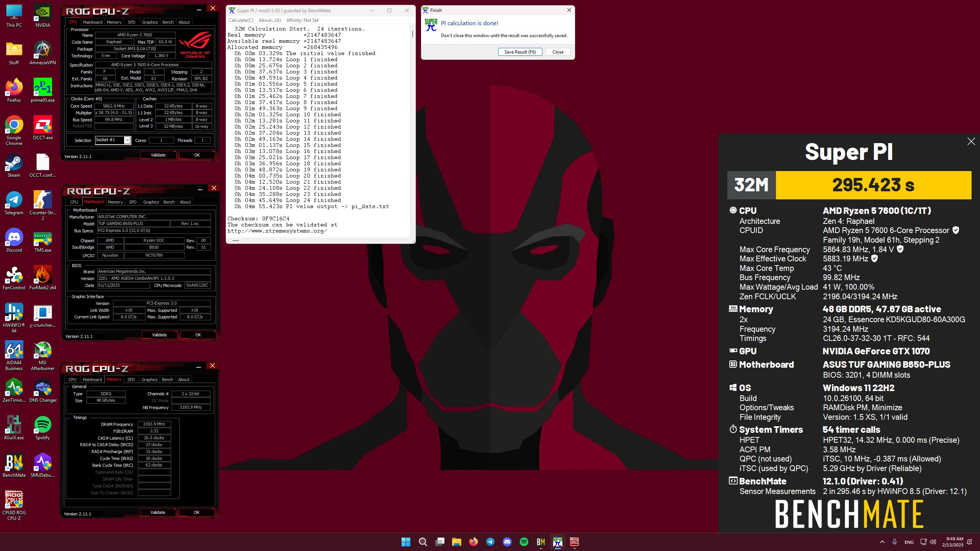The image size is (980, 551).
Task: Open File Explorer from the taskbar
Action: click(456, 542)
